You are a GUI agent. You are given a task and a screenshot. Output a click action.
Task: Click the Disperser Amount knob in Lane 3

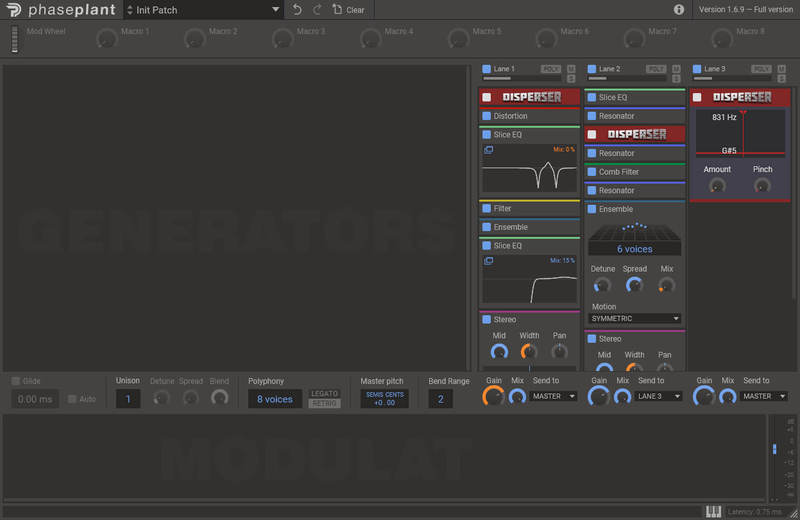pyautogui.click(x=717, y=186)
